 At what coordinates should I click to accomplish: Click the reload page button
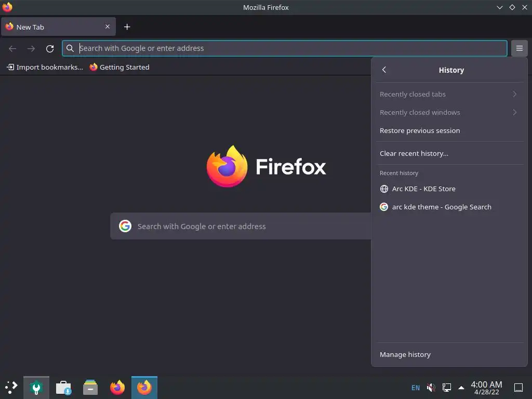[50, 48]
